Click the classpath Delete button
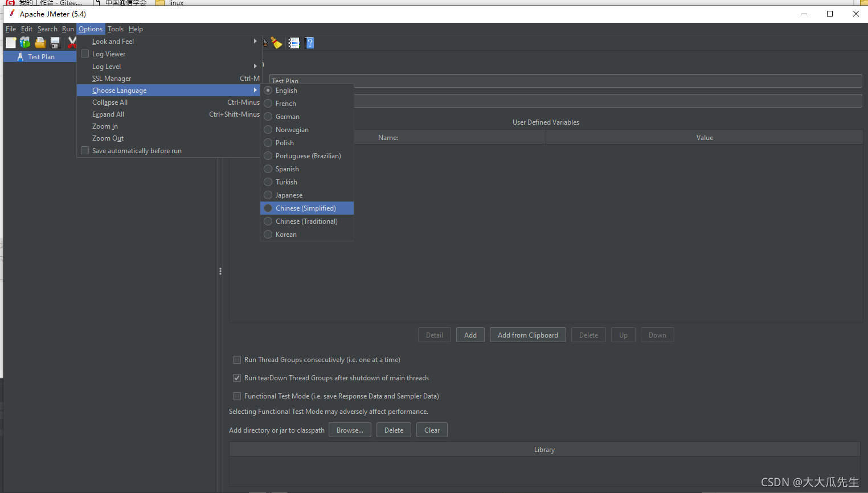 click(394, 430)
